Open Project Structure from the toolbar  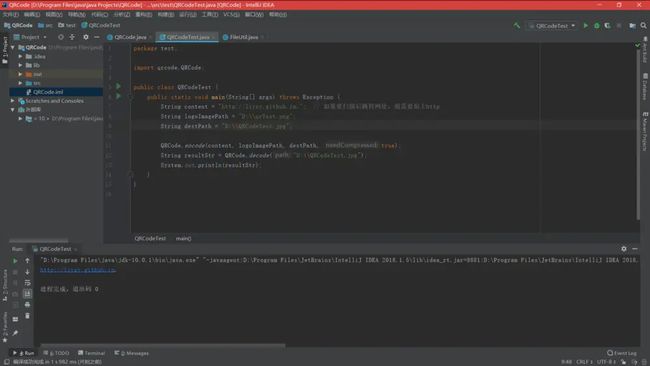(633, 26)
